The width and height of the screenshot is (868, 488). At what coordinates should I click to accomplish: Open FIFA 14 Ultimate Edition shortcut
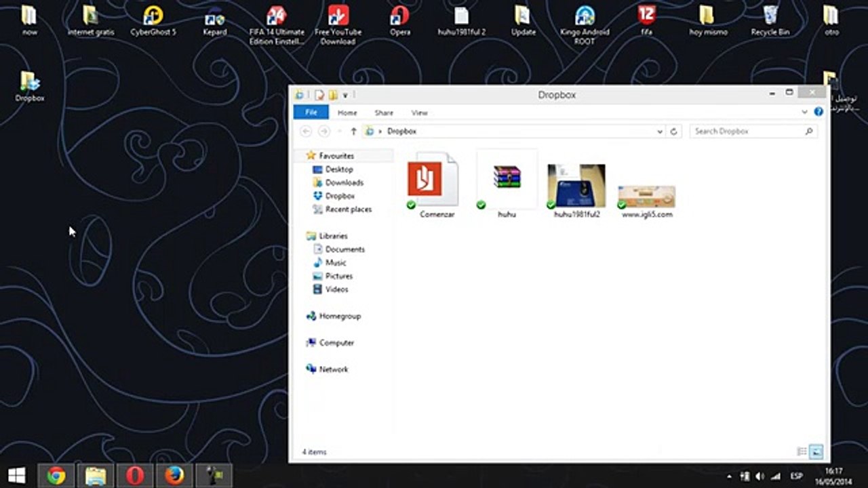point(276,25)
